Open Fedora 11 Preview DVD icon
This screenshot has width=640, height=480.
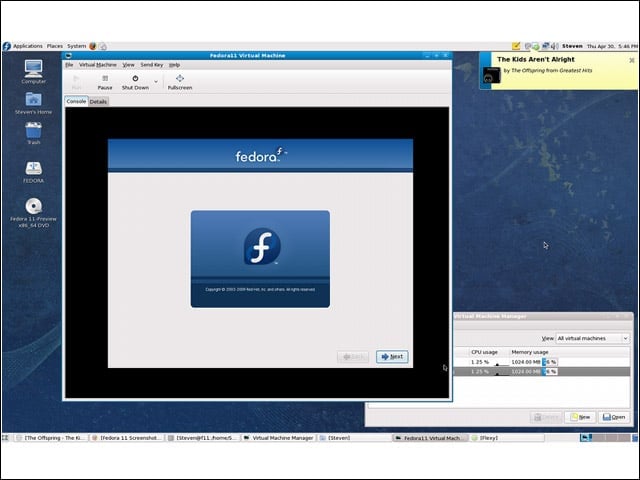(x=33, y=213)
